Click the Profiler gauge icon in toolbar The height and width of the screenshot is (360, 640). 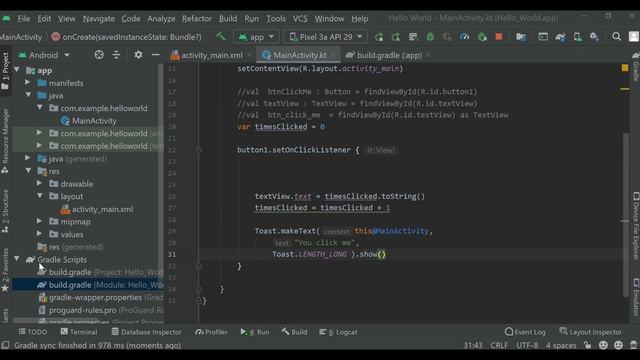pyautogui.click(x=464, y=37)
